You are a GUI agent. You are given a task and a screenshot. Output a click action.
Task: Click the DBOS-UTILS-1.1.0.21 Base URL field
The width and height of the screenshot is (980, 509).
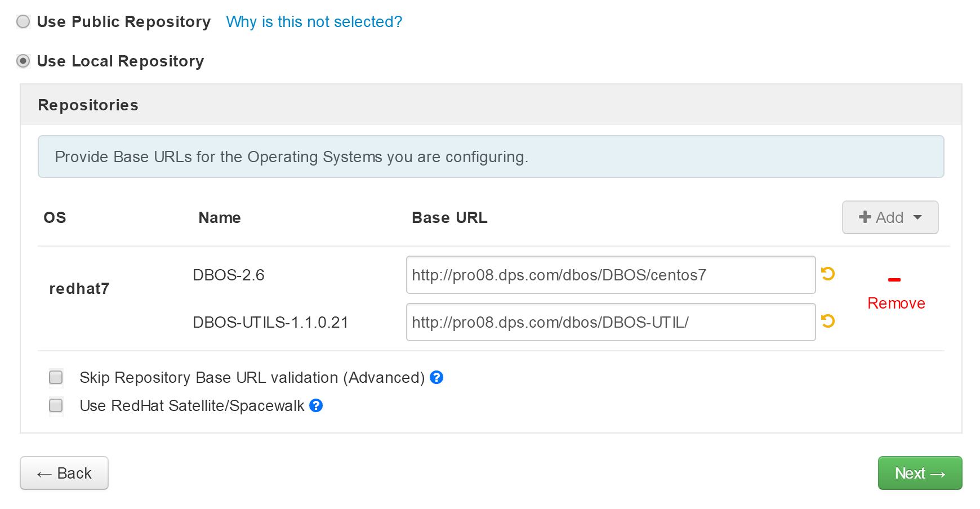coord(611,322)
